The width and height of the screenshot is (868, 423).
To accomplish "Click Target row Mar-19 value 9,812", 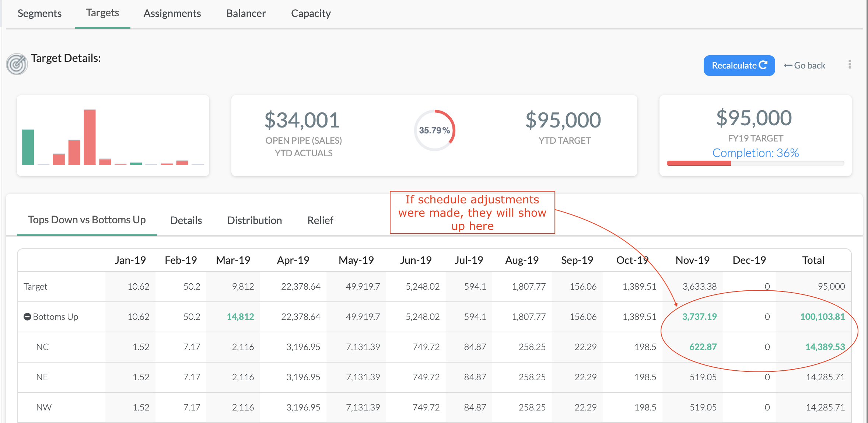I will (x=243, y=286).
